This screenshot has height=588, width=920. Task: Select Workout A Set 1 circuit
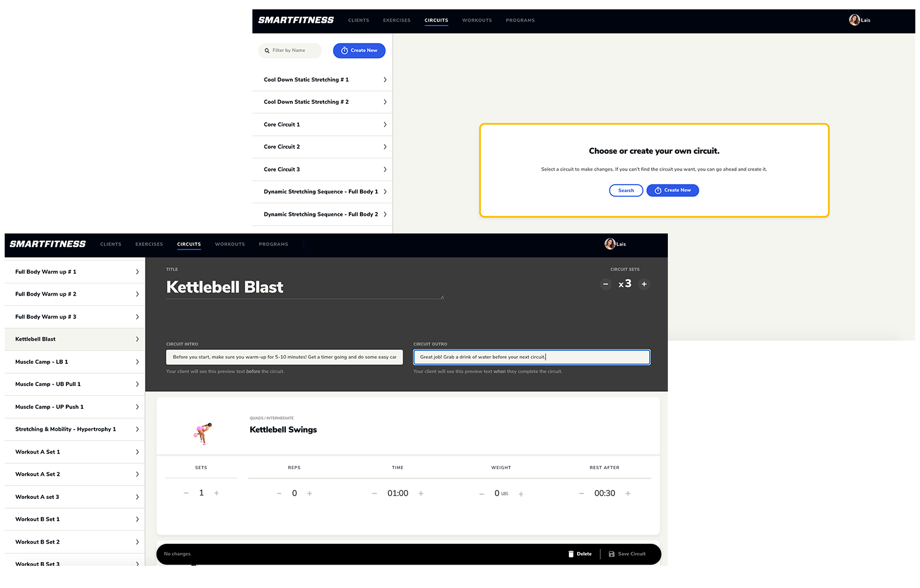[x=75, y=452]
